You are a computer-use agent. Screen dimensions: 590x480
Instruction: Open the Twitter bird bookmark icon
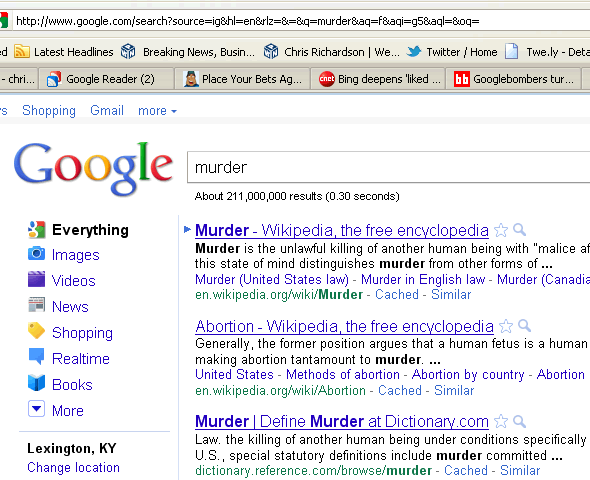(x=414, y=51)
